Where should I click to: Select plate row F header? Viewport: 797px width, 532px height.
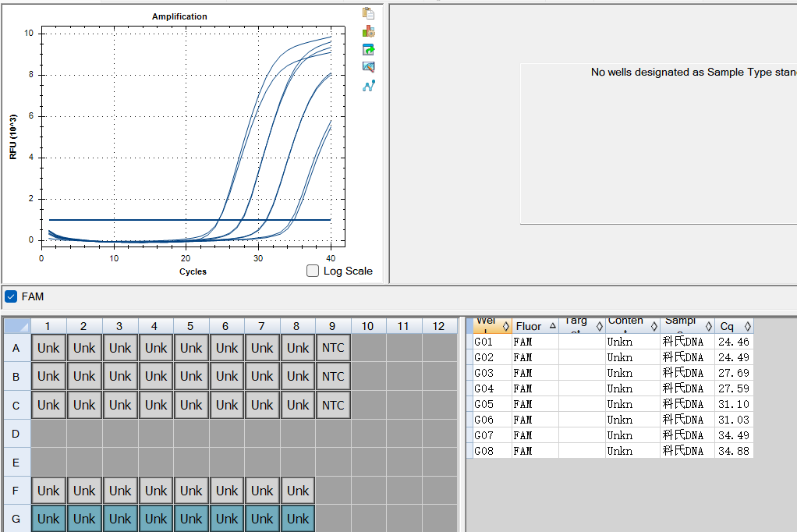[17, 491]
